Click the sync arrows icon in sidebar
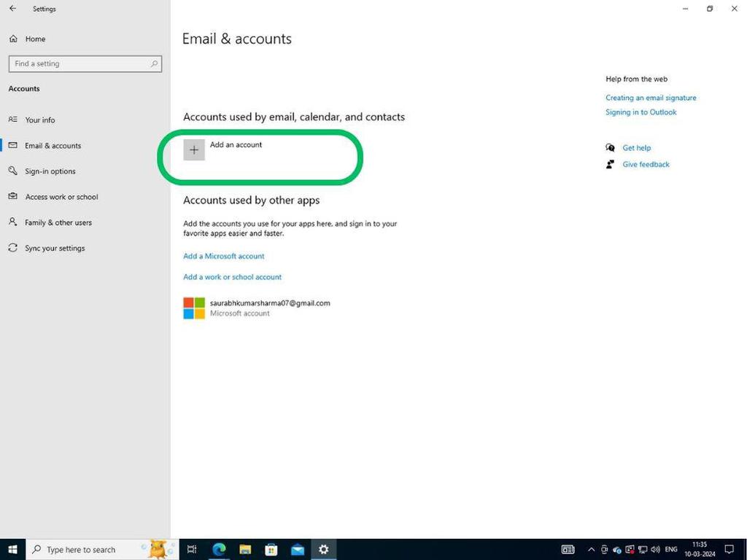Image resolution: width=747 pixels, height=560 pixels. click(x=13, y=248)
